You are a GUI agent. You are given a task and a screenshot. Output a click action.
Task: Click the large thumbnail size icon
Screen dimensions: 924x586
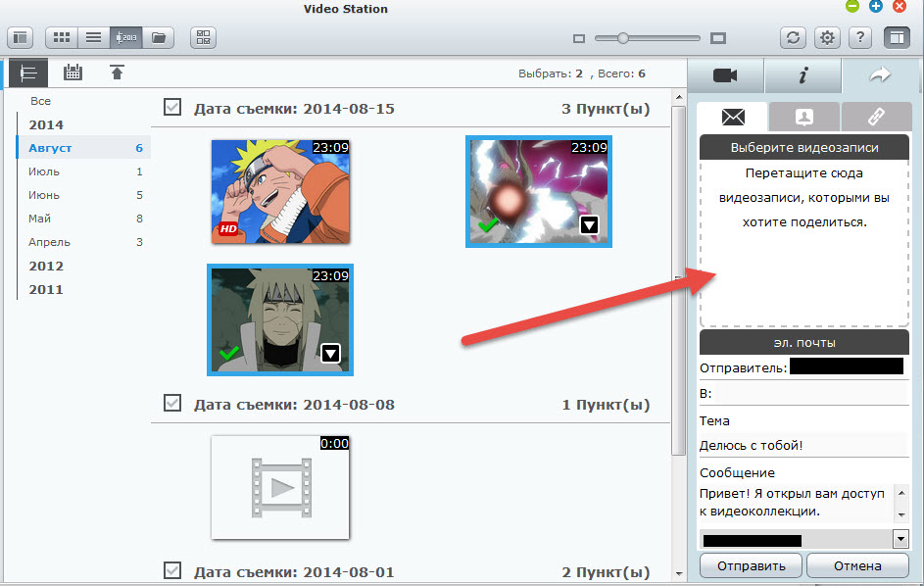pyautogui.click(x=718, y=38)
